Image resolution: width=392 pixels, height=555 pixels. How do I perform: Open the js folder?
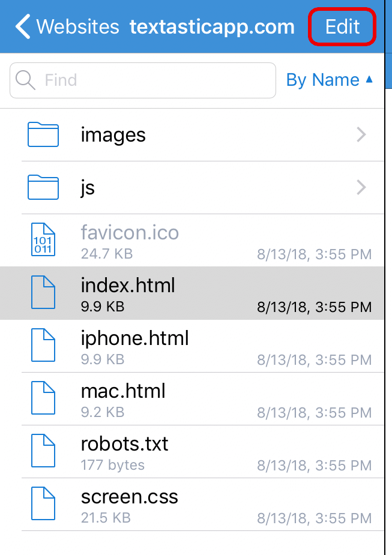[x=192, y=188]
